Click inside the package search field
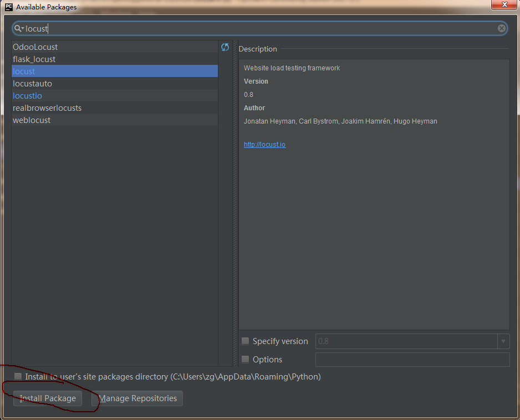The image size is (520, 420). [259, 28]
